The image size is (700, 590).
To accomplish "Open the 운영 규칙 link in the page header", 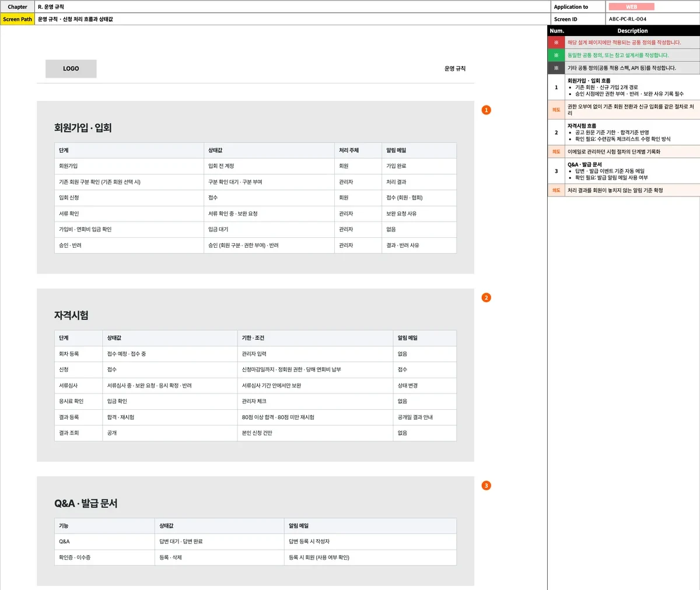I will (x=455, y=69).
